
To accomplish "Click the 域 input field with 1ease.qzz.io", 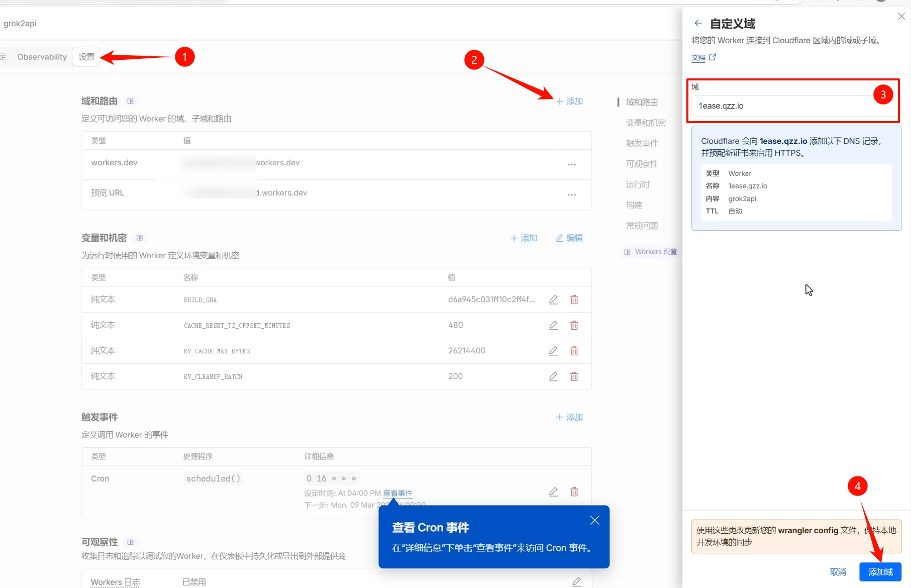I will point(784,106).
